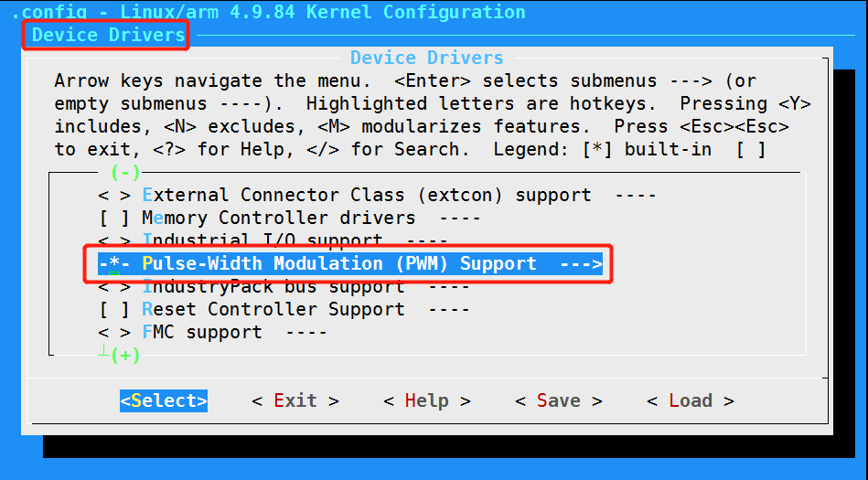Select Industrial I/O support entry
Viewport: 868px width, 480px height.
coord(262,240)
